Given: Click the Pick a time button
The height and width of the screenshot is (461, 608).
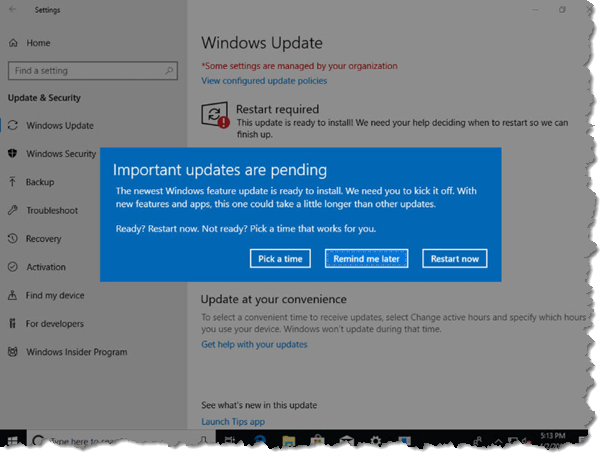Looking at the screenshot, I should point(280,259).
